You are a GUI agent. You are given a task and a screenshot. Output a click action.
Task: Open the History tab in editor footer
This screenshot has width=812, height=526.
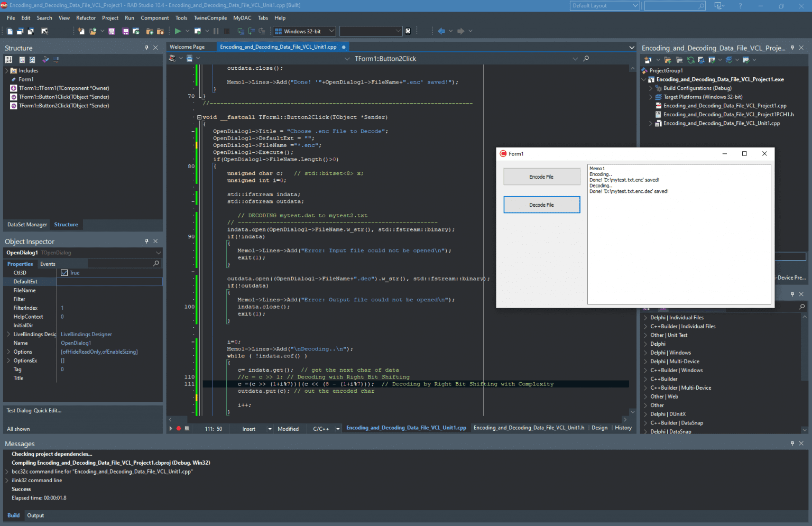pos(623,428)
